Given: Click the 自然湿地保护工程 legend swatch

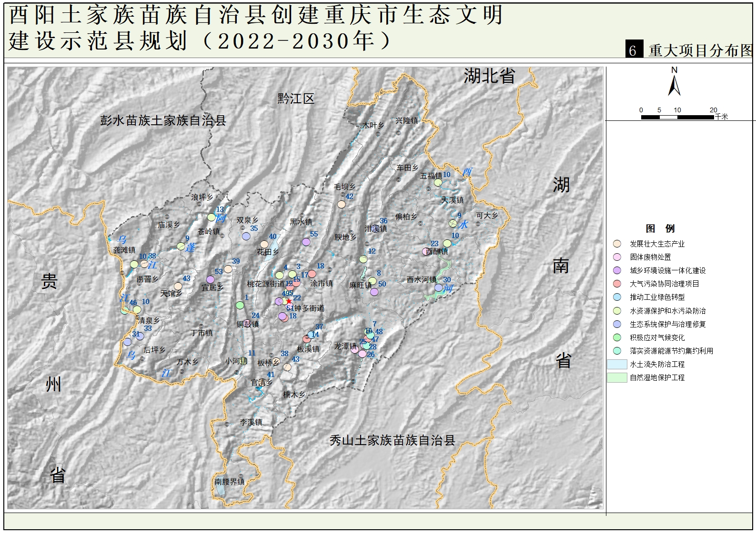Looking at the screenshot, I should pos(617,377).
